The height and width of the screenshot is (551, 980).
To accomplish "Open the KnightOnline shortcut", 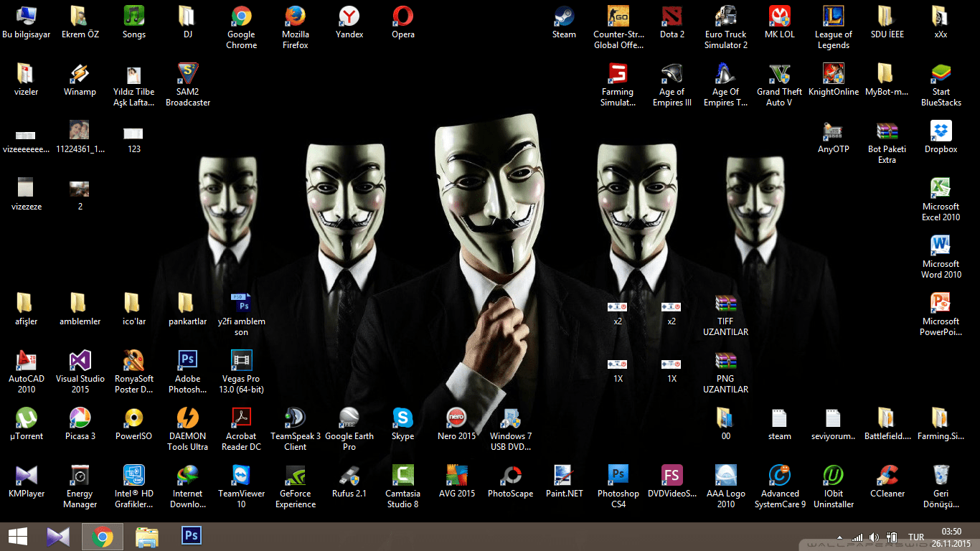I will coord(834,80).
